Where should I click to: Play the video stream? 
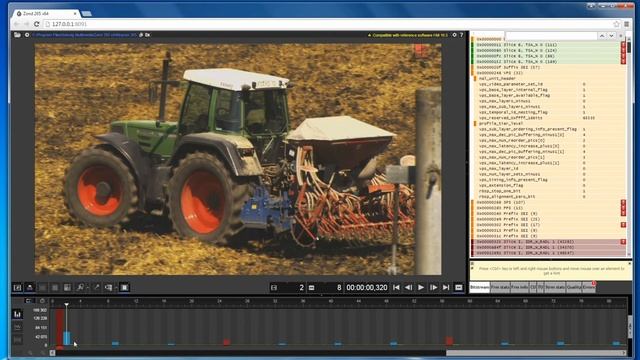point(421,288)
